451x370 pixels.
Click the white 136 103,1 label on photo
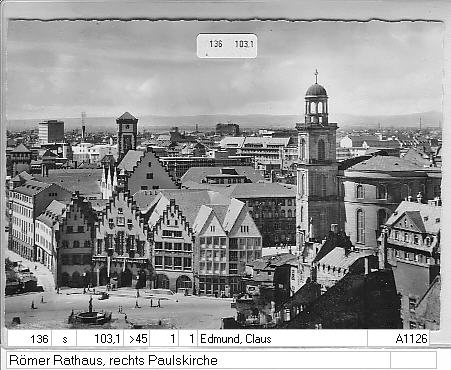click(227, 45)
